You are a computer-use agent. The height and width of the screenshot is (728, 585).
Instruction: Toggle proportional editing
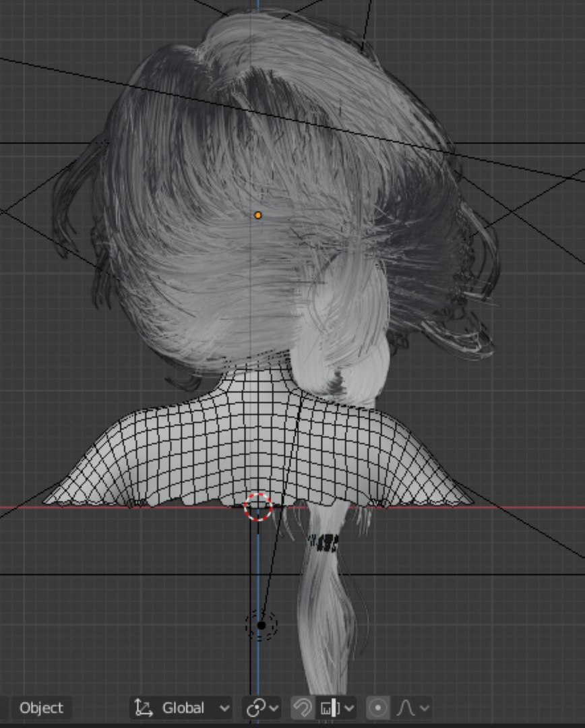click(378, 708)
